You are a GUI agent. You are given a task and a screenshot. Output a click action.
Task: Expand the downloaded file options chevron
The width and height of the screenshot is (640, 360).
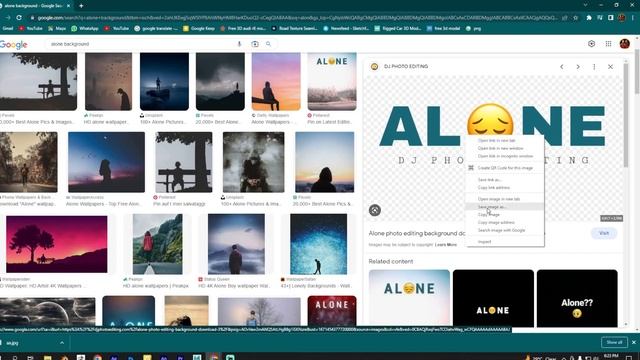pos(62,343)
